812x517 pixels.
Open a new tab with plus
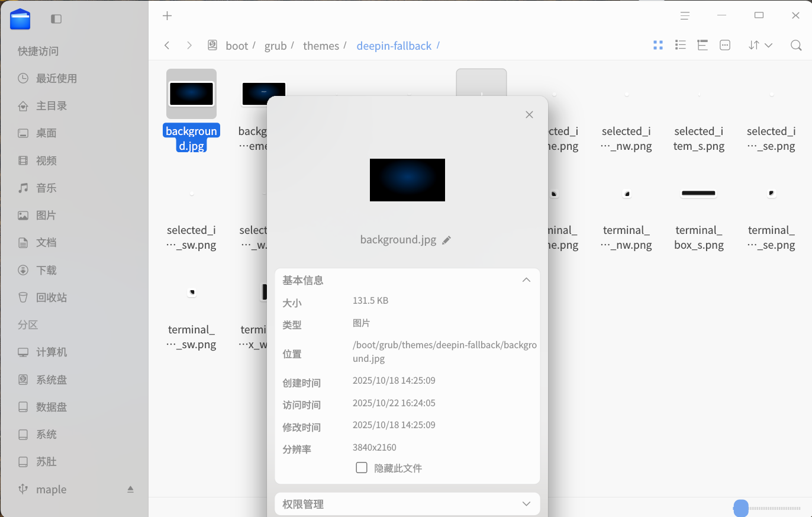coord(167,16)
